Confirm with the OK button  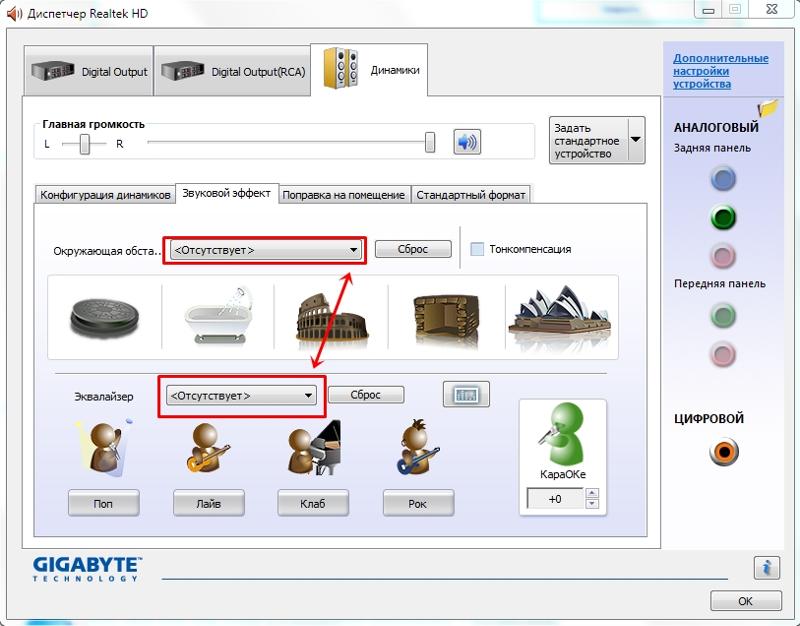(x=745, y=600)
